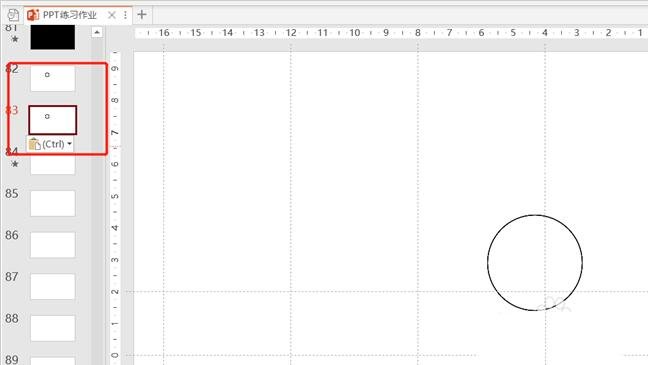Image resolution: width=648 pixels, height=365 pixels.
Task: Select slide 84 thumbnail
Action: tap(52, 165)
